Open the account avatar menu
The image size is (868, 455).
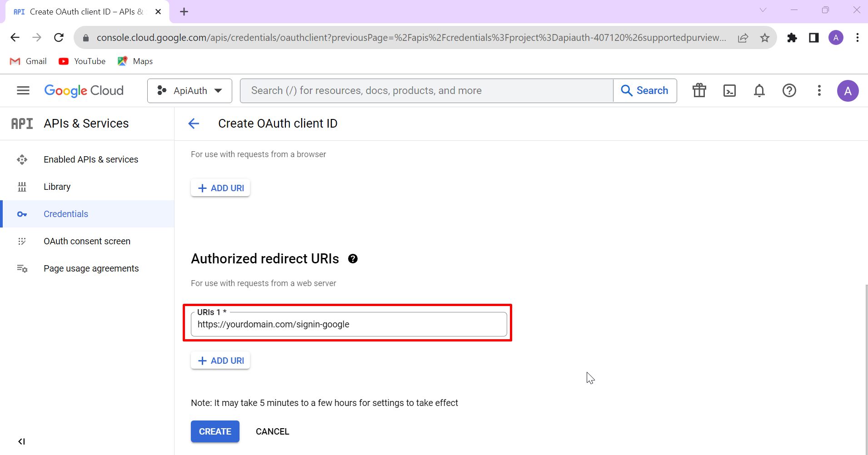(848, 90)
